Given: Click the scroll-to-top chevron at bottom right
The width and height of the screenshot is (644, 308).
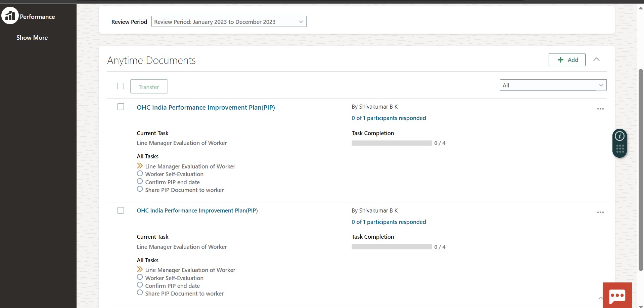Looking at the screenshot, I should click(600, 298).
